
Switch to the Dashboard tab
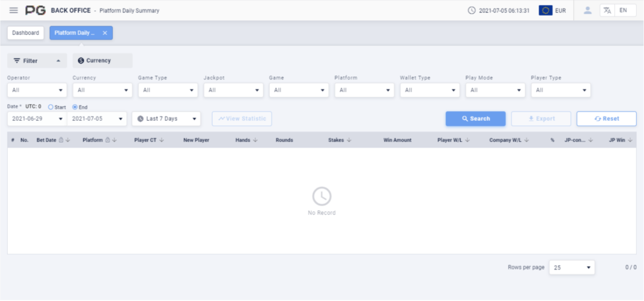point(26,33)
